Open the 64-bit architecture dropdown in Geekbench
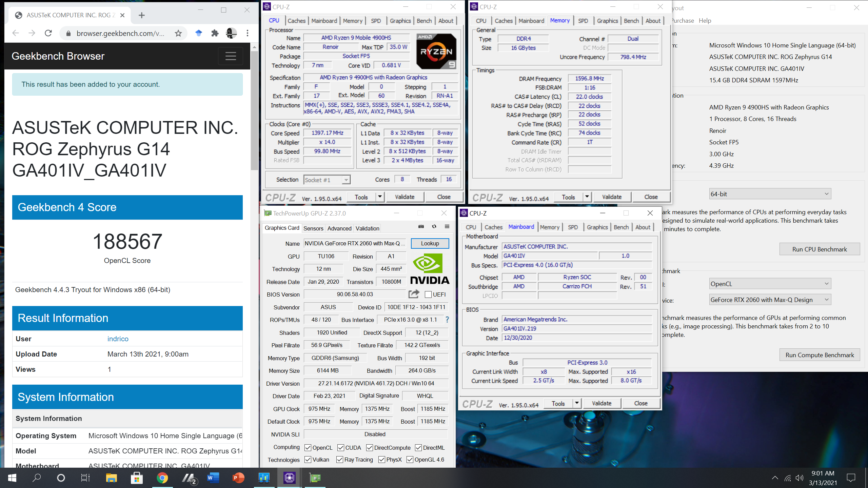 [x=770, y=194]
